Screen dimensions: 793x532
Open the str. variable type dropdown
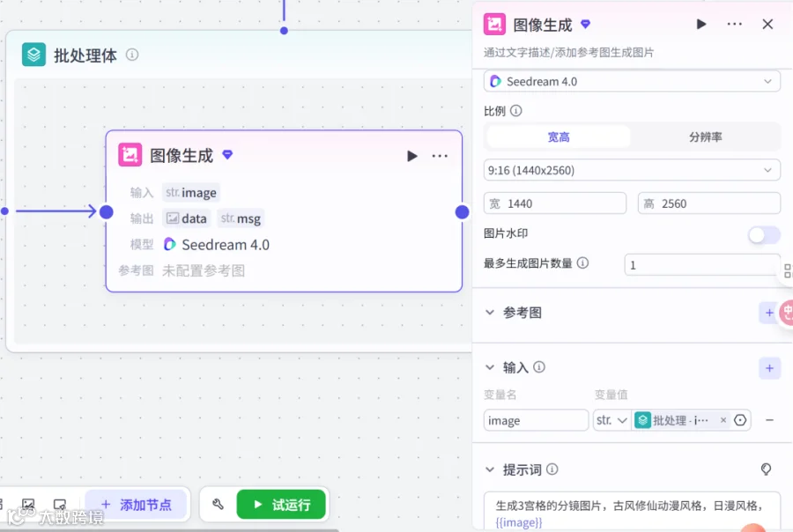pos(612,420)
